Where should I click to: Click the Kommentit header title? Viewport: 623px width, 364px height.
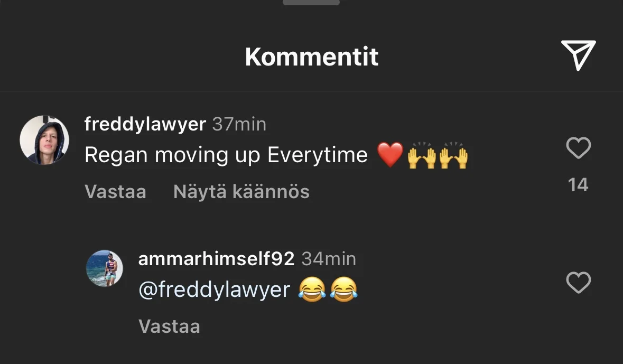click(x=312, y=57)
